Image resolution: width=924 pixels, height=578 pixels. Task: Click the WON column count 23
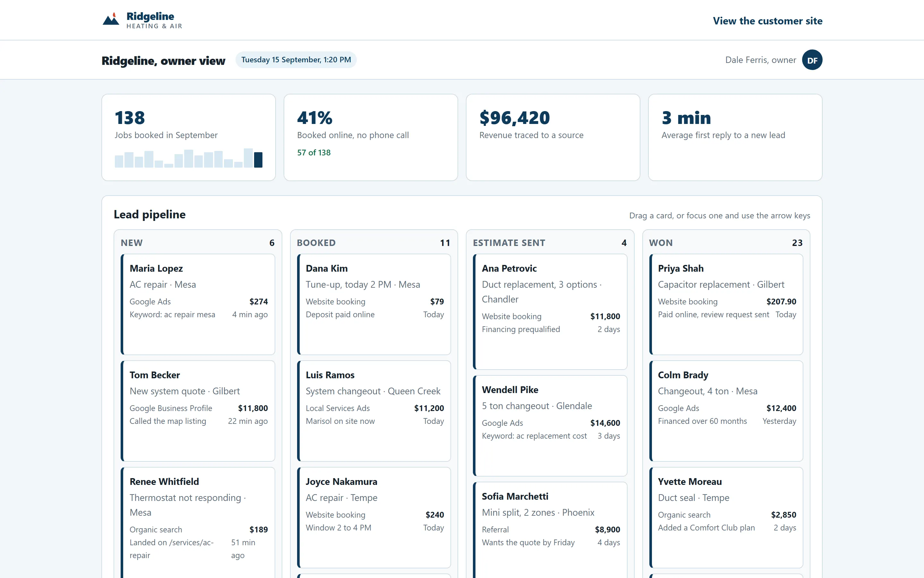[x=797, y=243]
